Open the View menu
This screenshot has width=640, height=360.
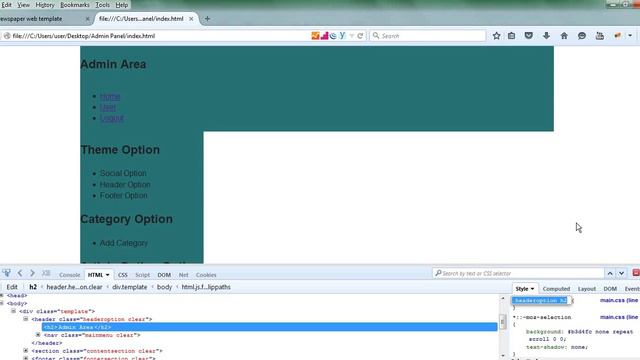[x=23, y=5]
